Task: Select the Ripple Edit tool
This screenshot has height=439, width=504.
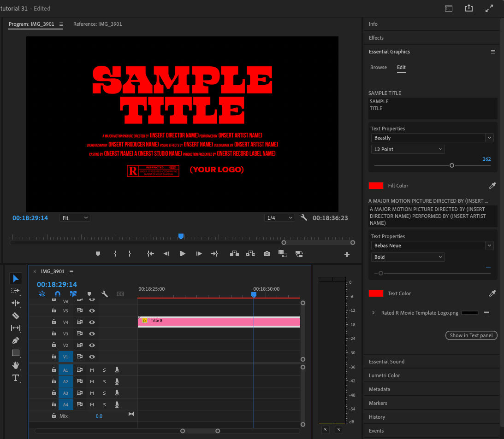Action: tap(16, 303)
